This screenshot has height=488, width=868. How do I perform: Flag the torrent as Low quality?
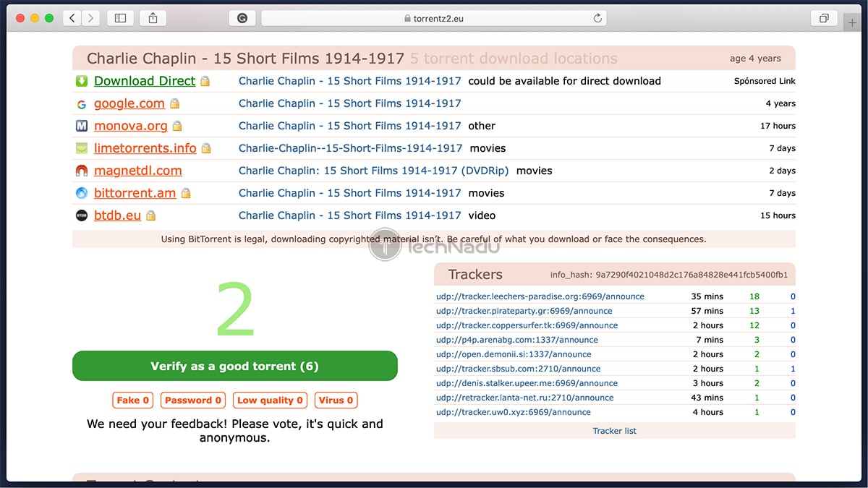[x=271, y=400]
